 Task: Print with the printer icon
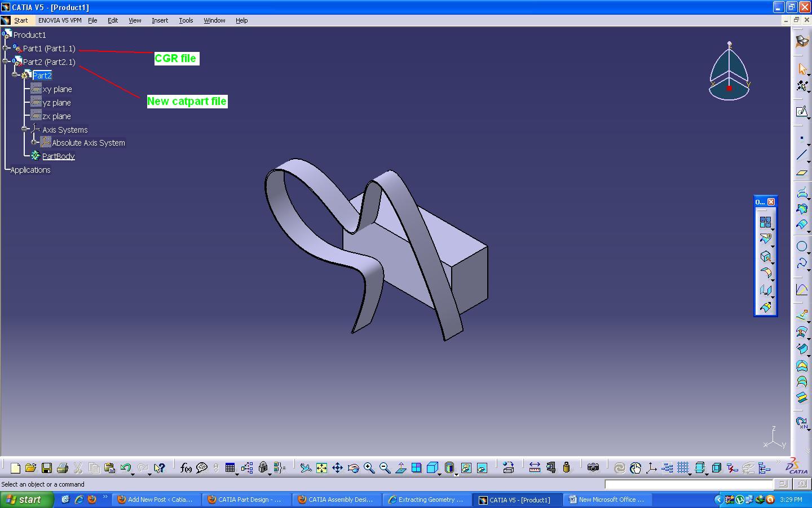tap(62, 468)
